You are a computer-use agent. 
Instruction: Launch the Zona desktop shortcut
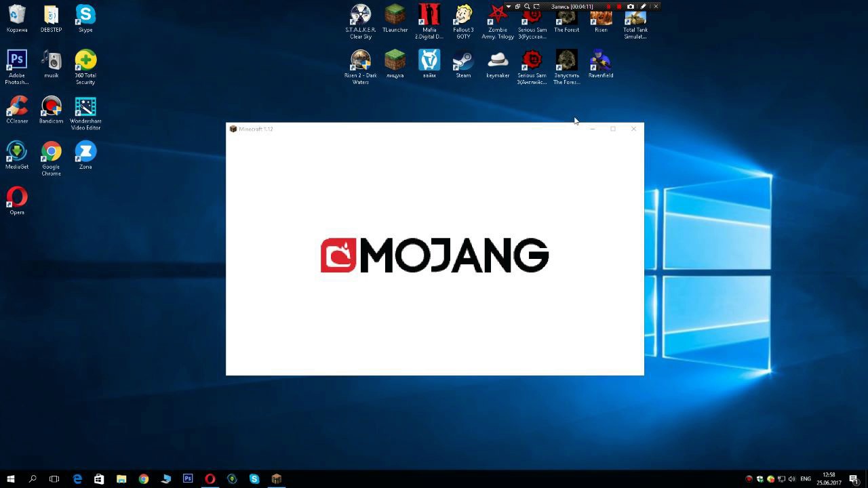(85, 155)
